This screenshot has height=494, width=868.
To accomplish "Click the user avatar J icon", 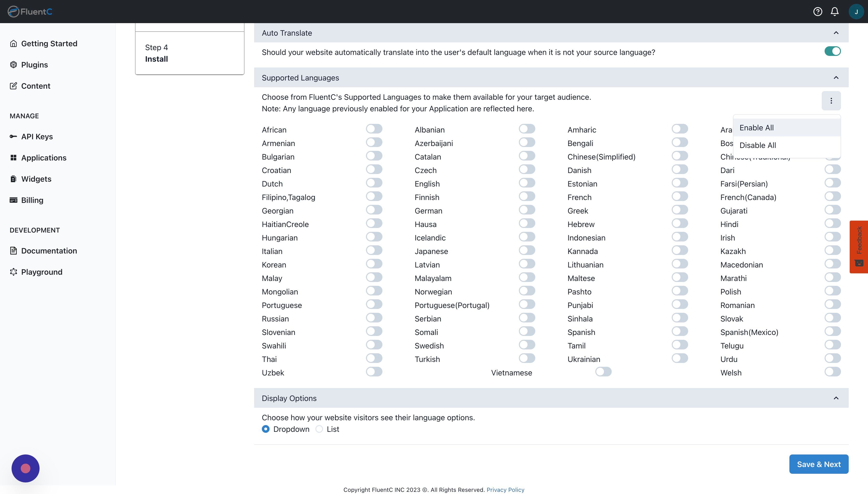I will 856,12.
